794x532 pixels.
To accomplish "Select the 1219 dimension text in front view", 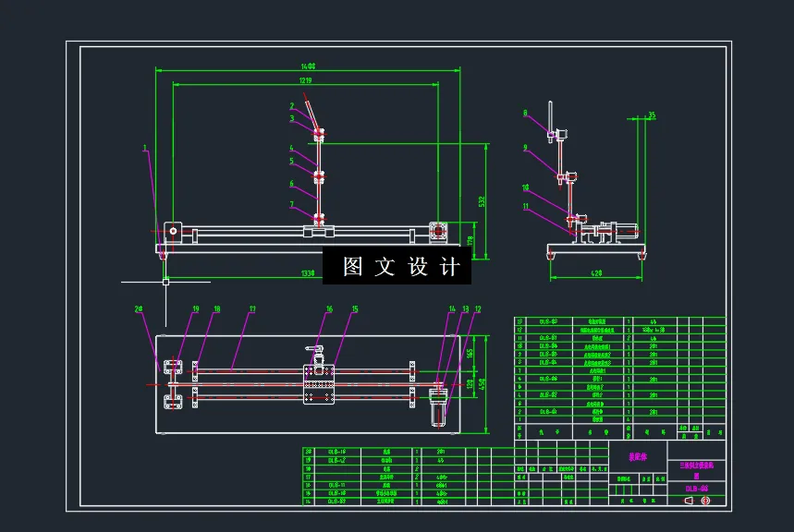I will pyautogui.click(x=305, y=80).
